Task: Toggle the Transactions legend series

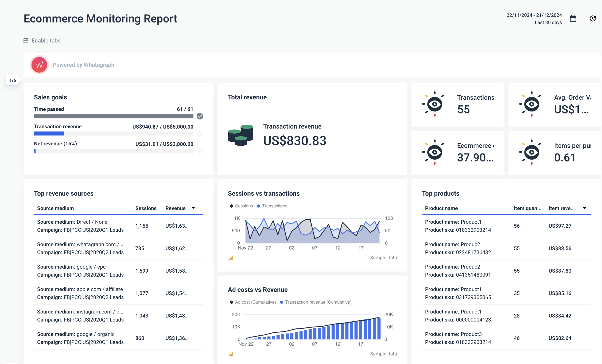Action: (x=272, y=206)
